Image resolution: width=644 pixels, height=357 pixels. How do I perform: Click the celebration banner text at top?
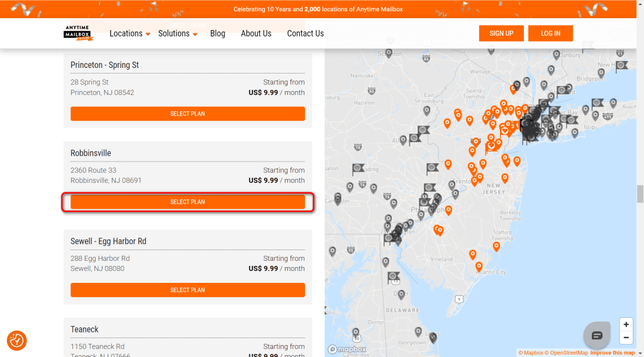click(318, 9)
